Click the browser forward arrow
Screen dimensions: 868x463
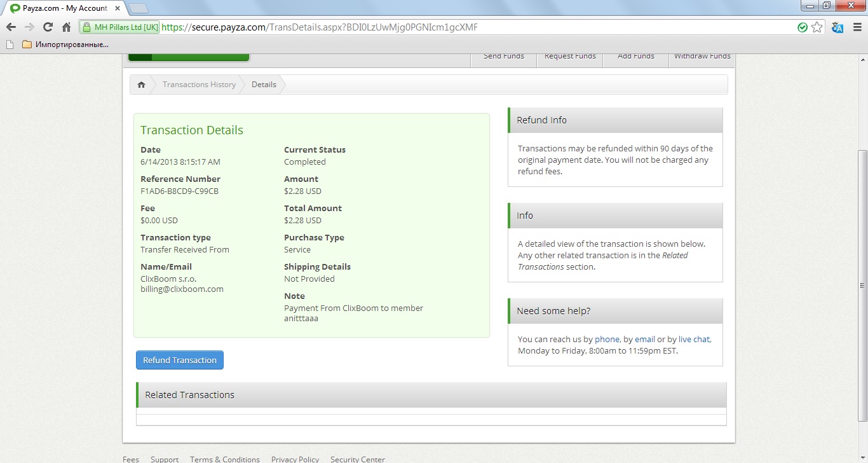coord(29,27)
